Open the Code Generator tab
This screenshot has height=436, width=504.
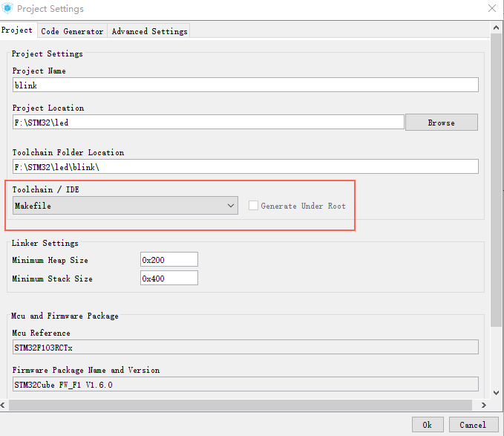72,31
